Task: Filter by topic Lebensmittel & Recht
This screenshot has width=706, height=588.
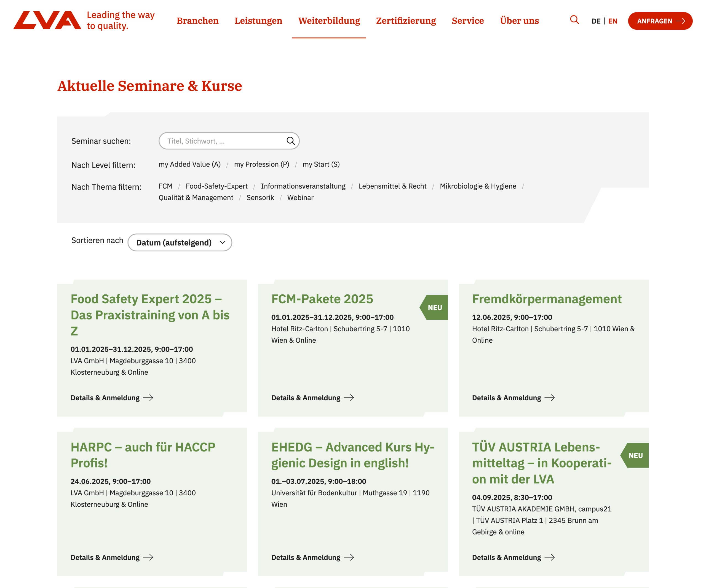Action: coord(392,186)
